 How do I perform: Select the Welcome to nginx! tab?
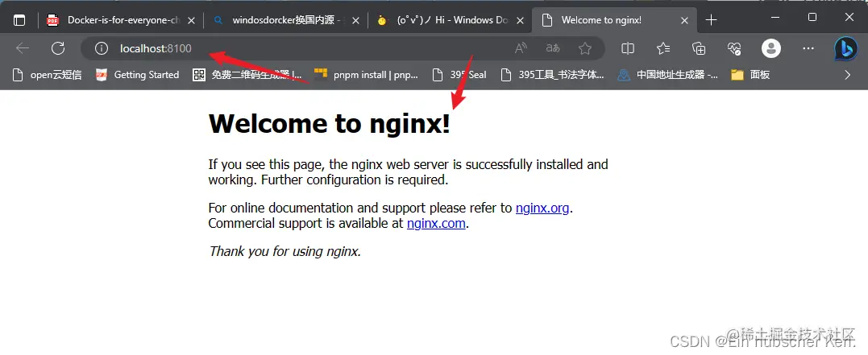pos(614,20)
